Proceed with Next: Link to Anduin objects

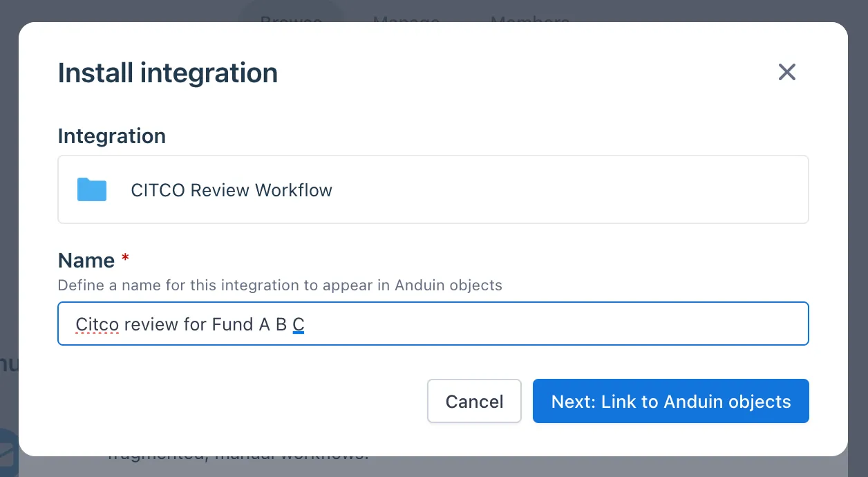click(x=671, y=401)
